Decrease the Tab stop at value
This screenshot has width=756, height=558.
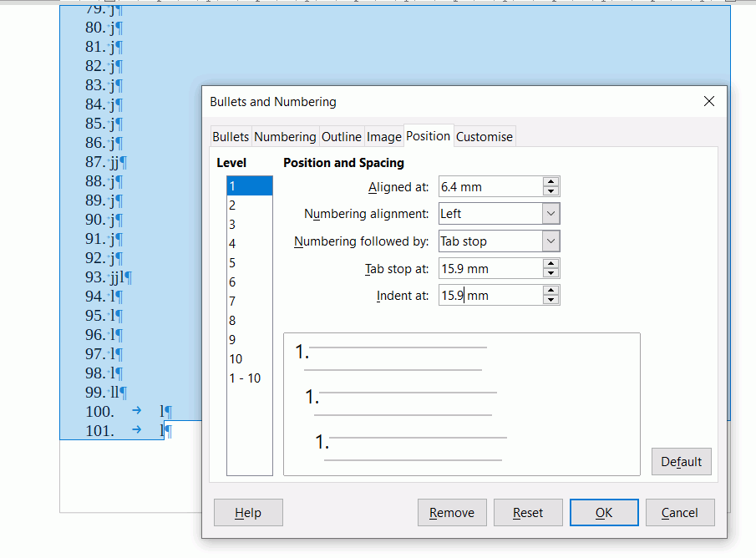pos(551,273)
